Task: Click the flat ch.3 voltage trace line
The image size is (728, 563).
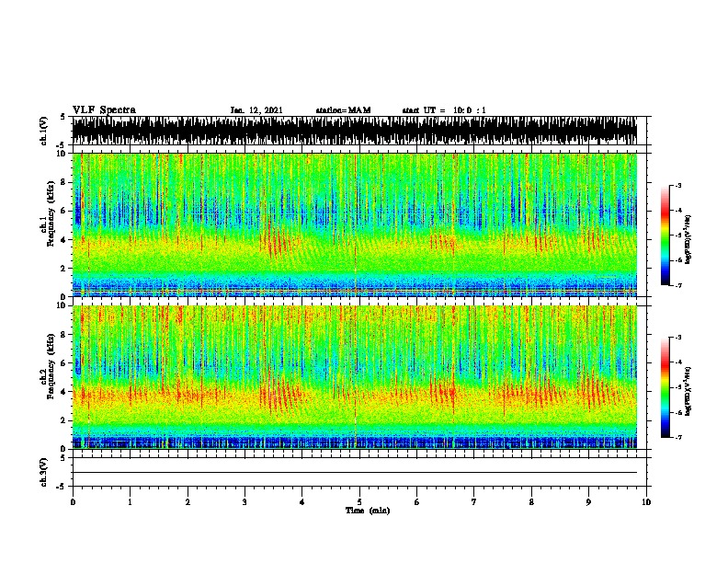Action: [354, 473]
